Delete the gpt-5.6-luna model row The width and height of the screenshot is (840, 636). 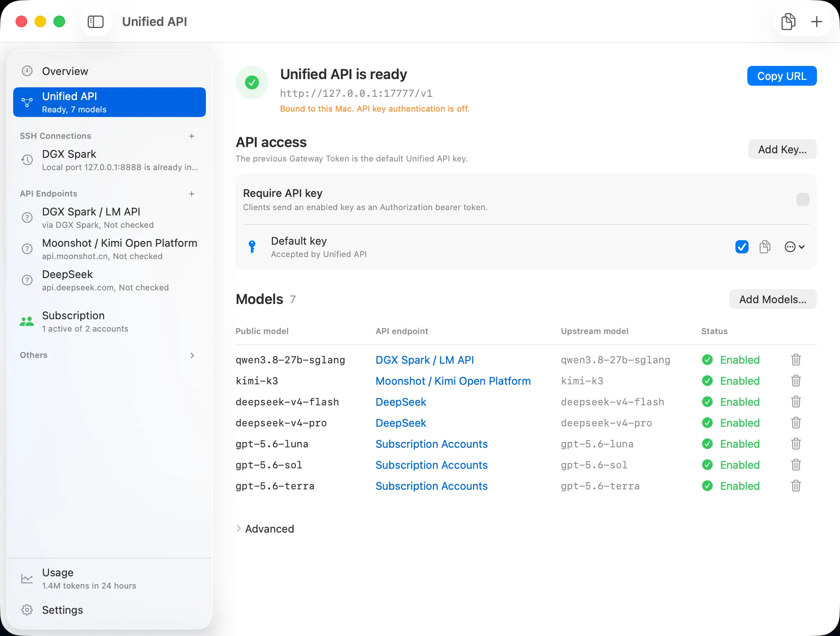(x=796, y=444)
